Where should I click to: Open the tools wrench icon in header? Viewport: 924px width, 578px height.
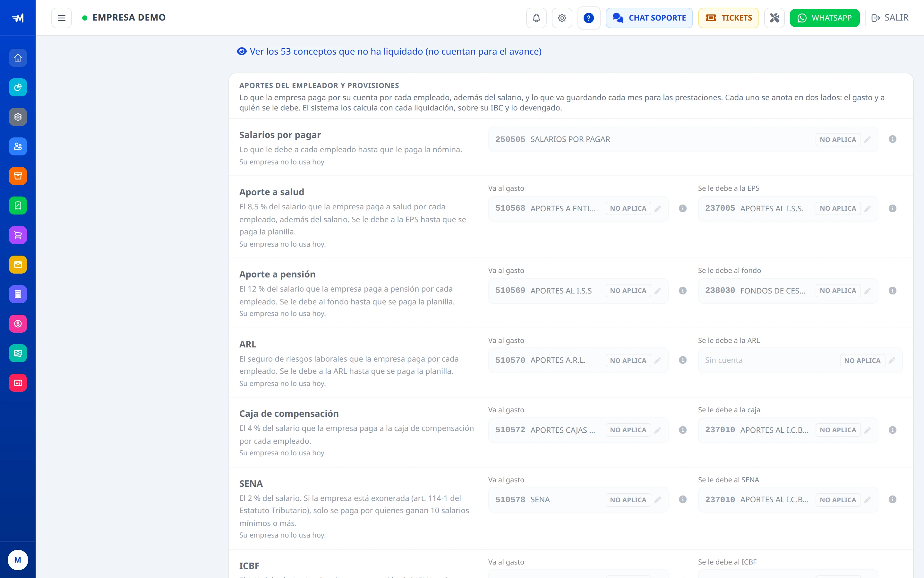[774, 18]
